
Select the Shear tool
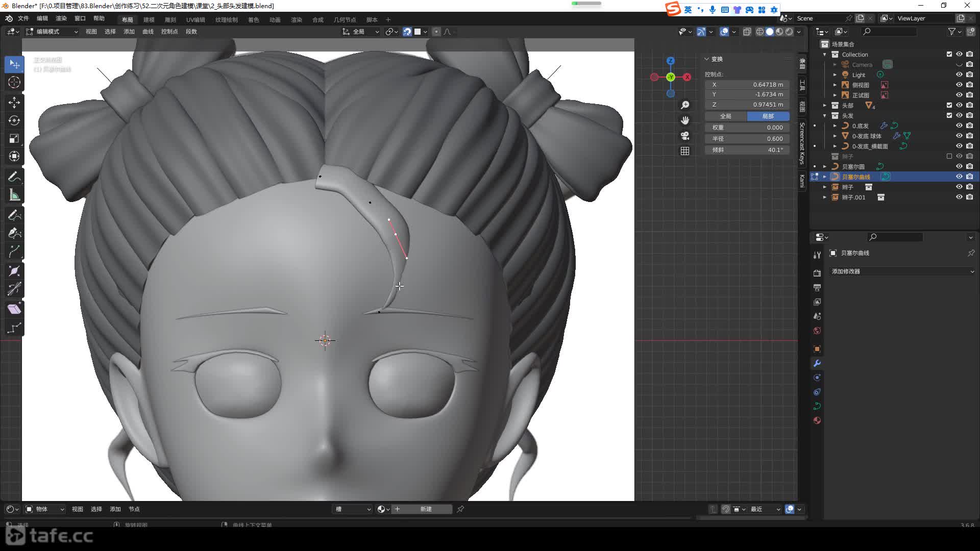[x=14, y=309]
